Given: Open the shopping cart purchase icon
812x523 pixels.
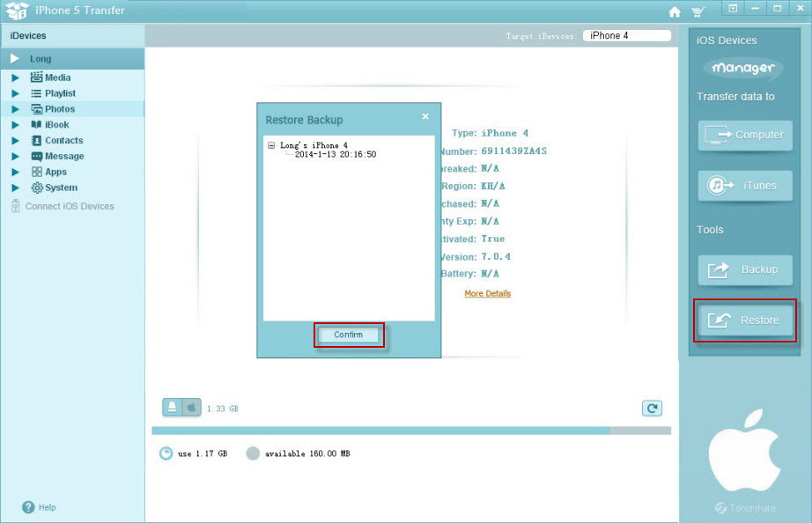Looking at the screenshot, I should click(x=698, y=11).
